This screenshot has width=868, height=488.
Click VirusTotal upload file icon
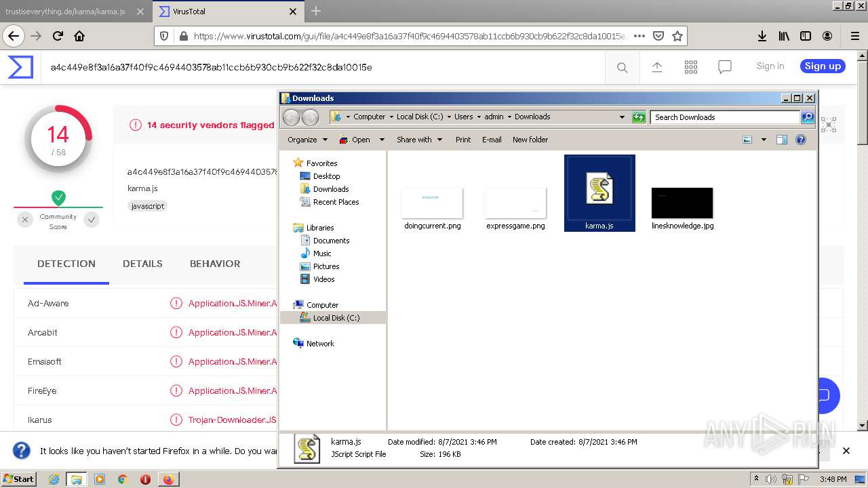click(x=656, y=67)
